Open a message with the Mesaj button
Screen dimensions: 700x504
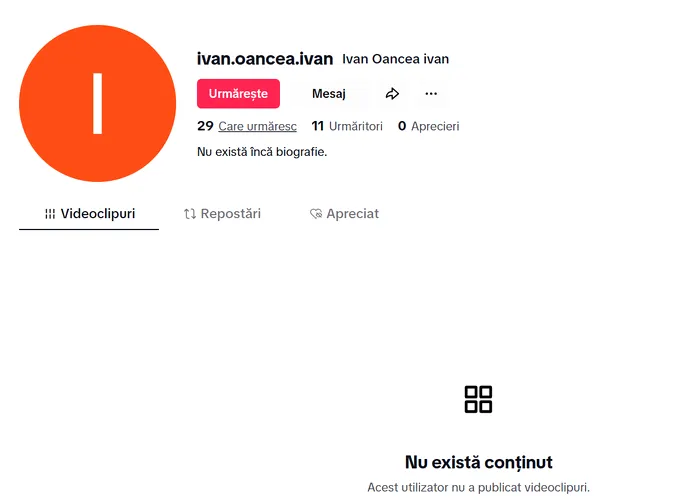tap(328, 94)
